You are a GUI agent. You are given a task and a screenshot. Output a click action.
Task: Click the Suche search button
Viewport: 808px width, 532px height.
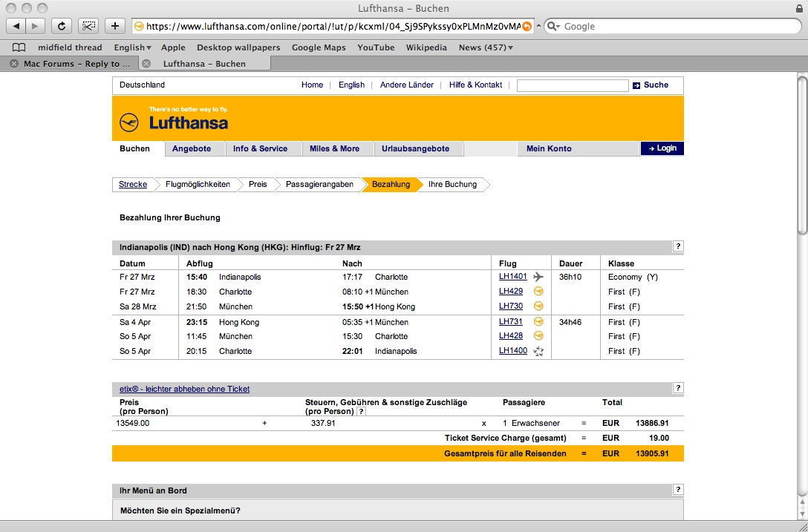tap(656, 85)
